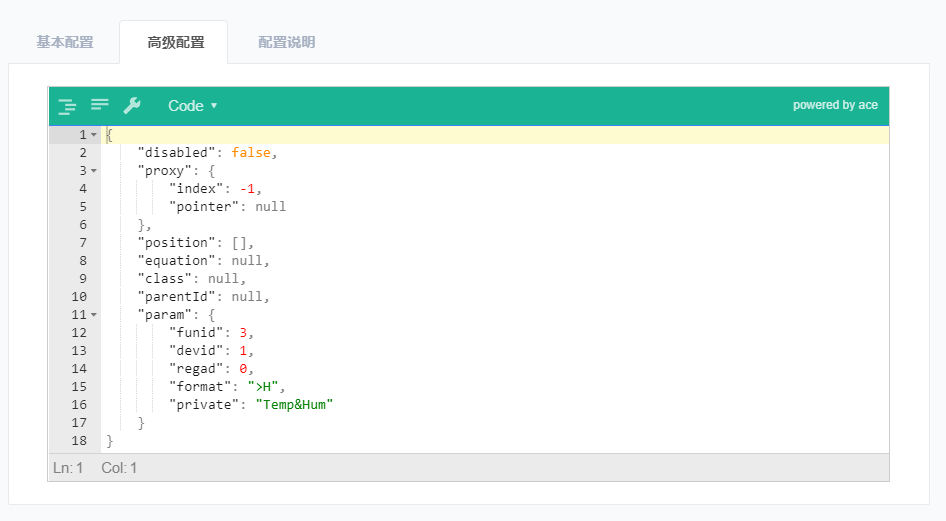The image size is (946, 521).
Task: Click the Col: 1 status indicator
Action: tap(119, 468)
